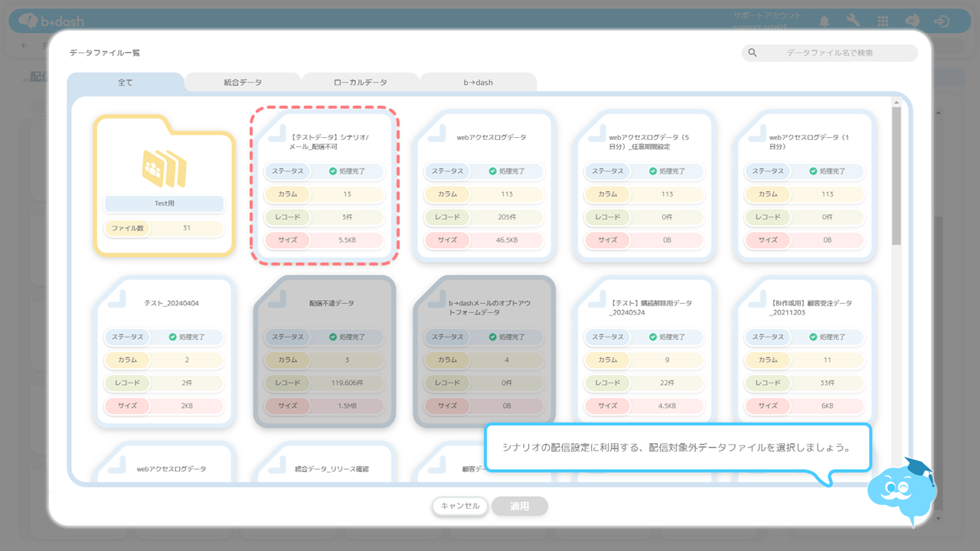This screenshot has height=551, width=980.
Task: Click the データファイル一覧 dialog title
Action: [105, 53]
